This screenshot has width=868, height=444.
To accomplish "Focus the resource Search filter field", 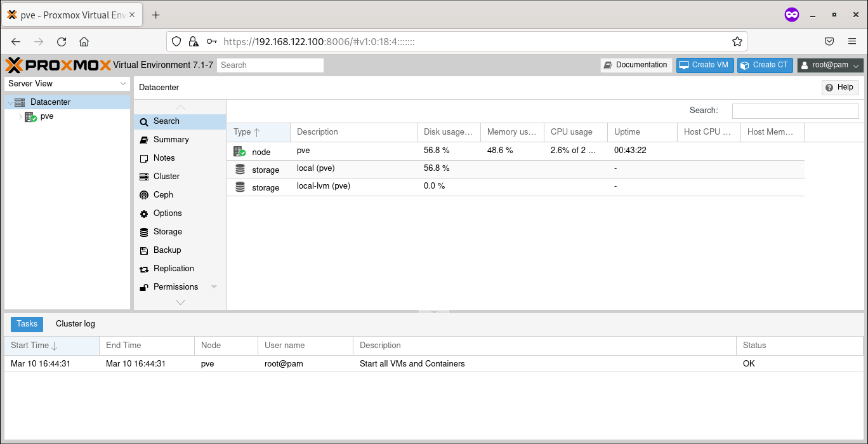I will pyautogui.click(x=796, y=111).
